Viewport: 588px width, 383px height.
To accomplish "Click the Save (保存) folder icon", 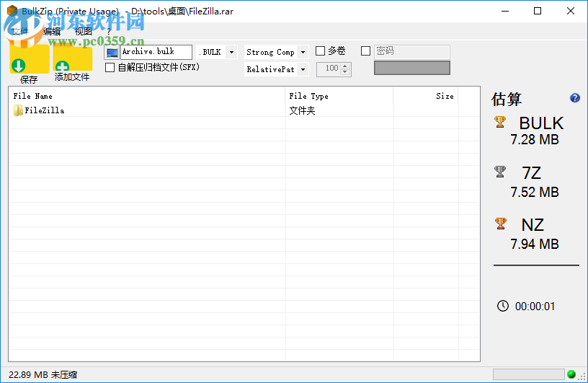I will click(x=30, y=58).
